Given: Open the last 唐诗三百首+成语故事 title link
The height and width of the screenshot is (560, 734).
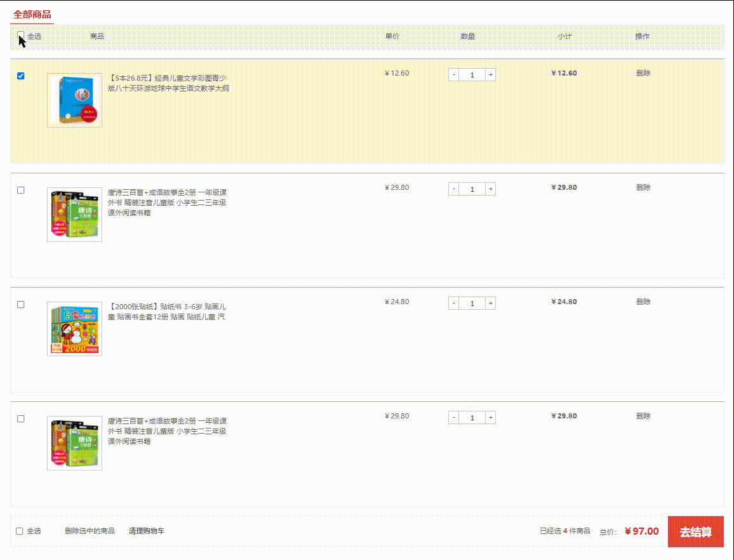Looking at the screenshot, I should 168,430.
